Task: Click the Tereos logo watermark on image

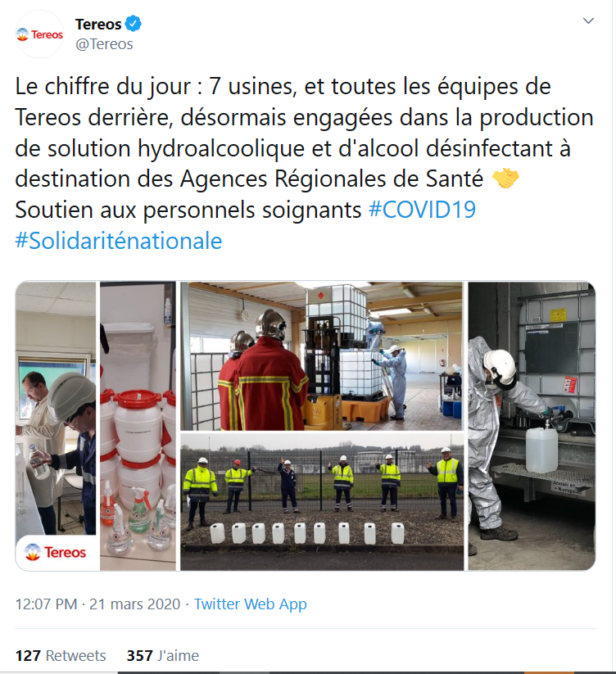Action: tap(56, 552)
